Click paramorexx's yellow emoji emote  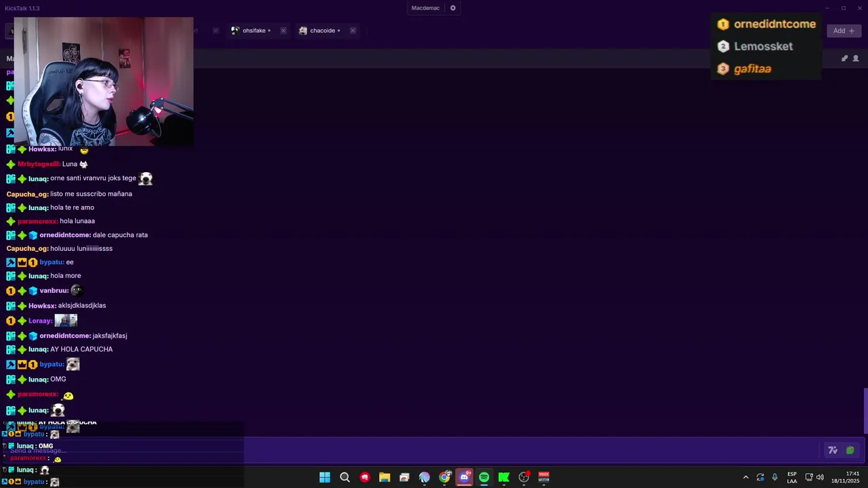[x=68, y=396]
